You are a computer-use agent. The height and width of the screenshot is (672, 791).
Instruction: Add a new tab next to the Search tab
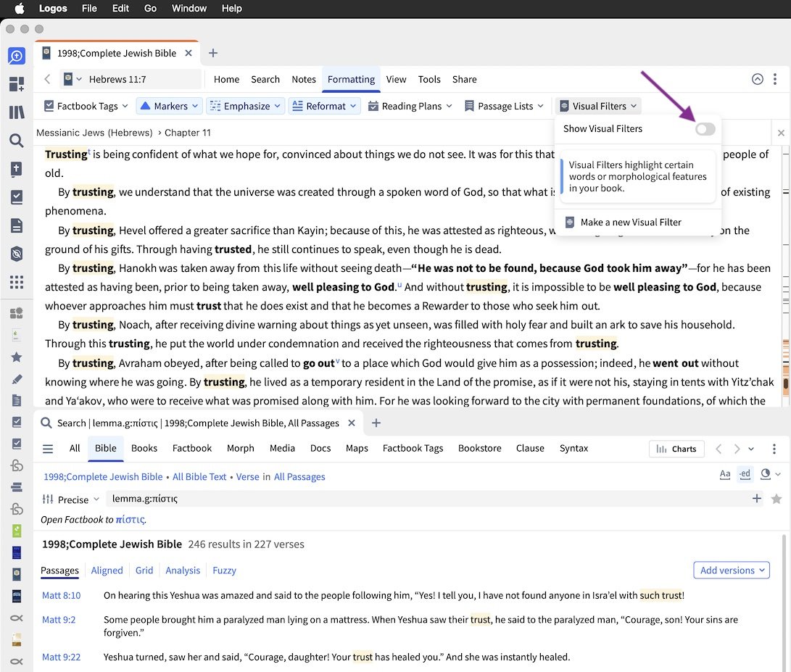click(376, 423)
